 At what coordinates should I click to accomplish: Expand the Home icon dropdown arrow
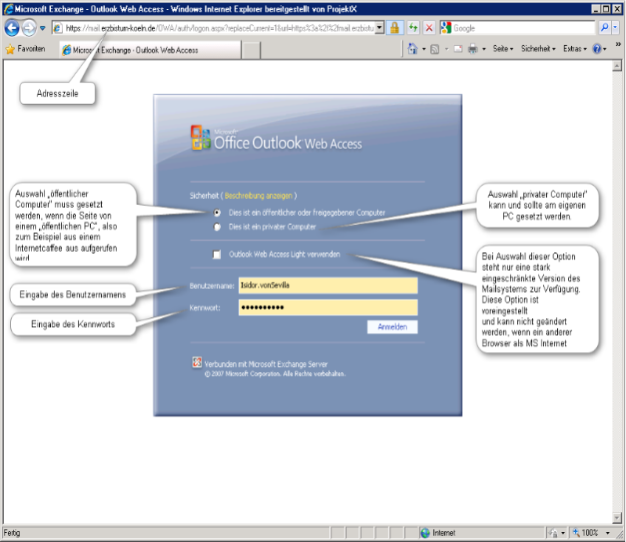(x=424, y=49)
